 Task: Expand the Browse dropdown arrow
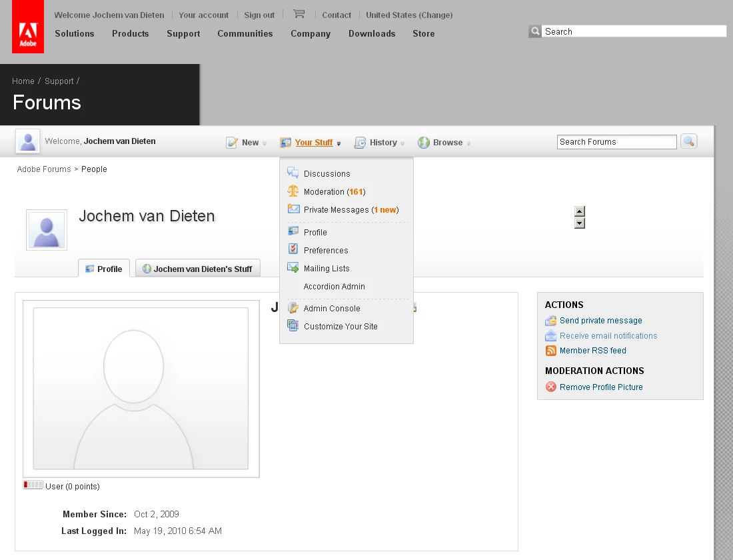pyautogui.click(x=468, y=143)
